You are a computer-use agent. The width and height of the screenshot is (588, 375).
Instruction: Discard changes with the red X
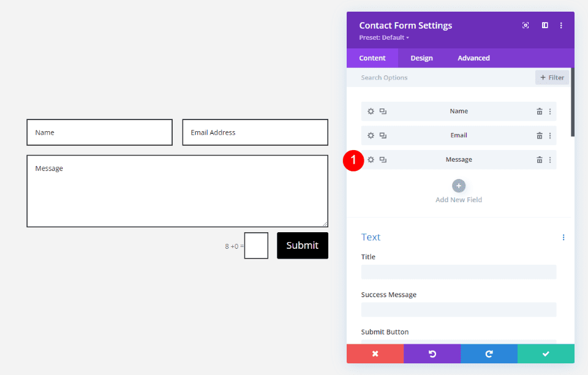pyautogui.click(x=375, y=354)
